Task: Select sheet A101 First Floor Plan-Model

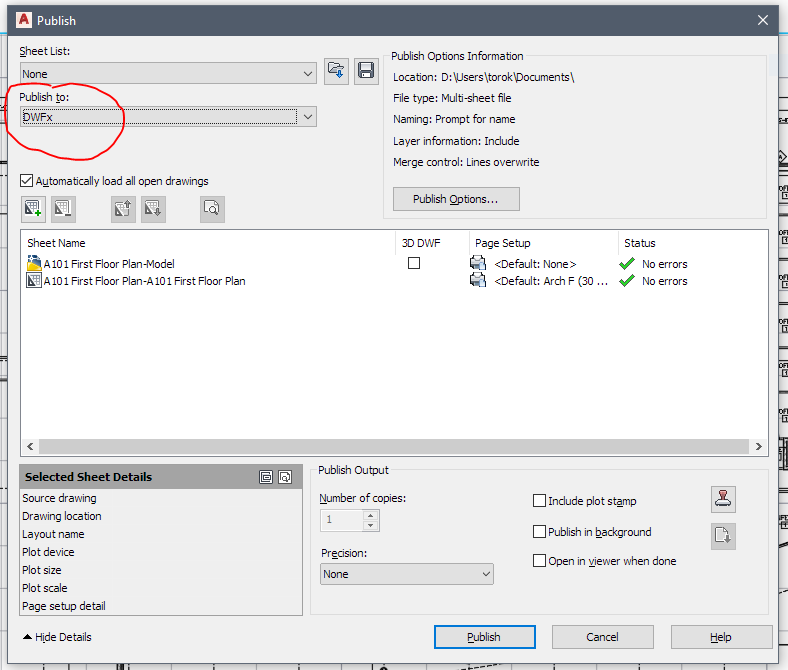Action: click(109, 264)
